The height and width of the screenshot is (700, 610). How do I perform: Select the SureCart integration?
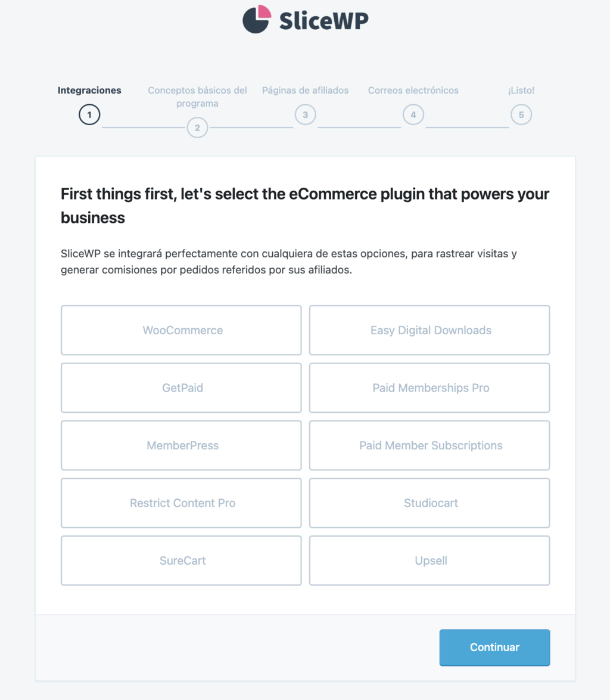click(181, 561)
